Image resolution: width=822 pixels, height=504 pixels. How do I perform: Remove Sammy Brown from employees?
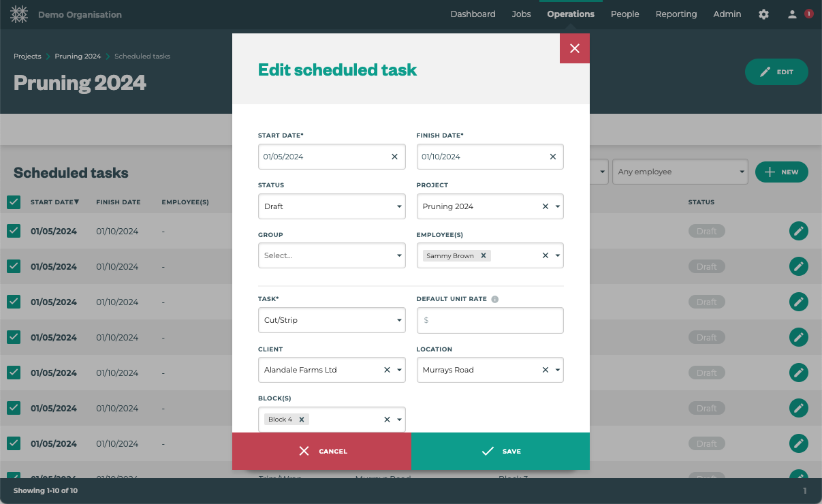tap(484, 256)
